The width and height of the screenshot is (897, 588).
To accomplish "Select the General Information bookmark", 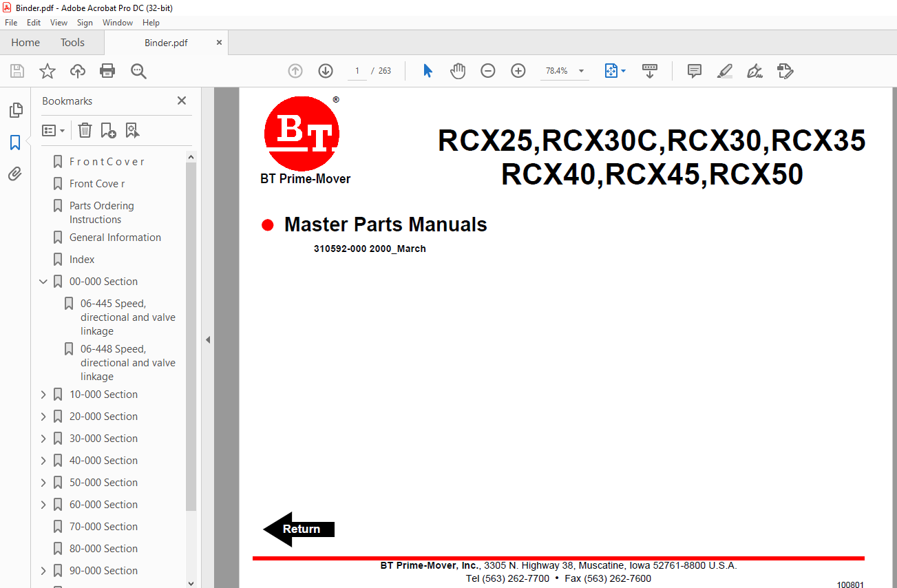I will (x=115, y=238).
